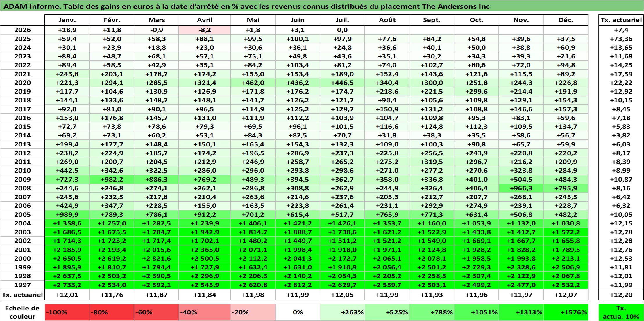644x321 pixels.
Task: Select the +989,9 cell for Janv. 2005
Action: tap(67, 215)
